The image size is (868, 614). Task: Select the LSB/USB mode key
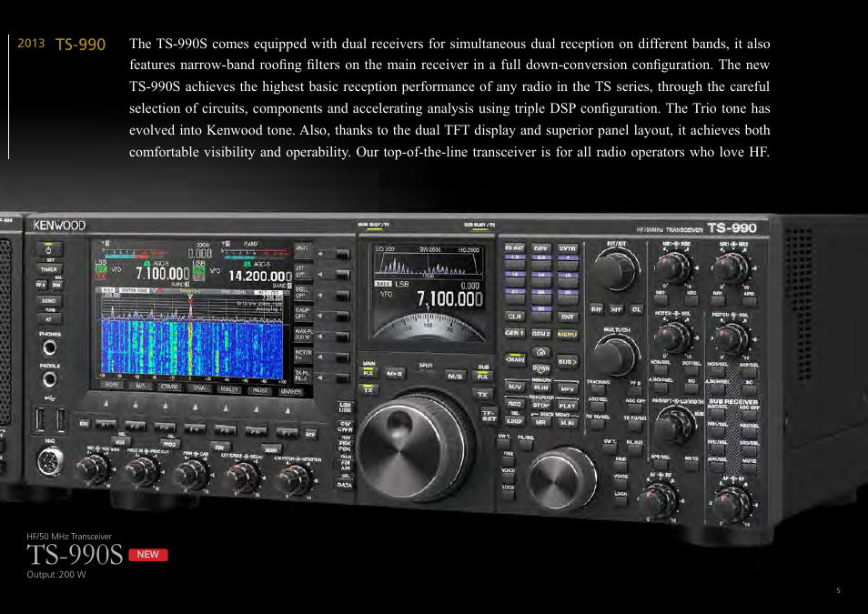pyautogui.click(x=344, y=408)
